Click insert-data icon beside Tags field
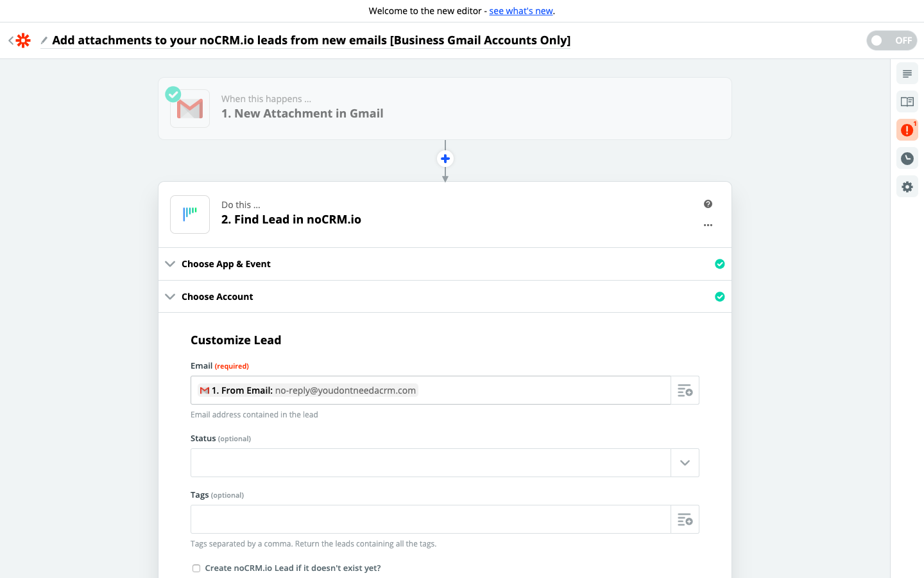Viewport: 924px width, 578px height. tap(685, 520)
